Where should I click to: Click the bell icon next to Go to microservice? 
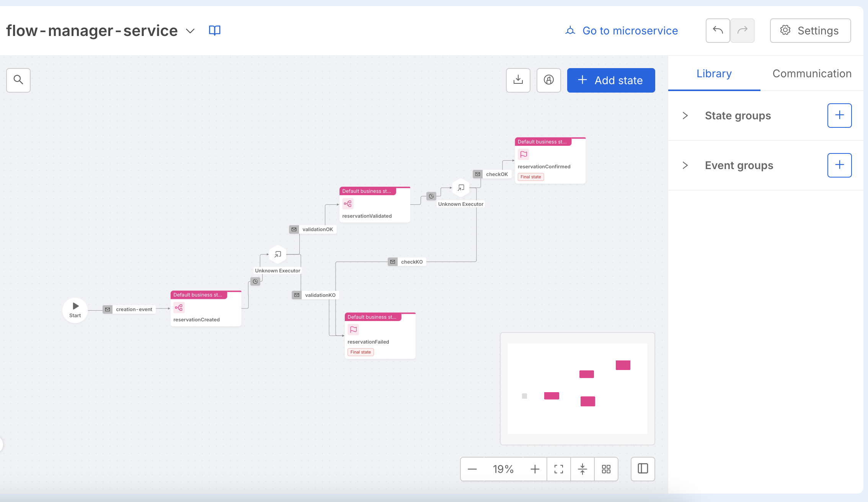(x=570, y=30)
